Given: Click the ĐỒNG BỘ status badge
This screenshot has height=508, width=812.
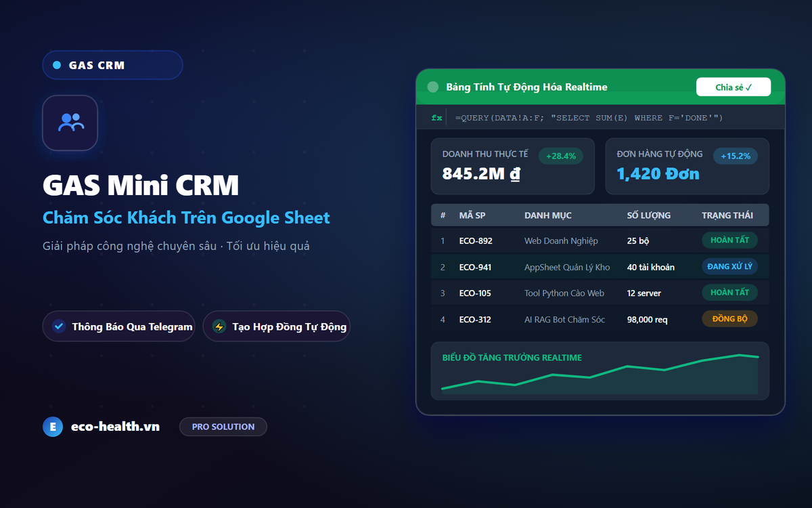Looking at the screenshot, I should (x=730, y=318).
